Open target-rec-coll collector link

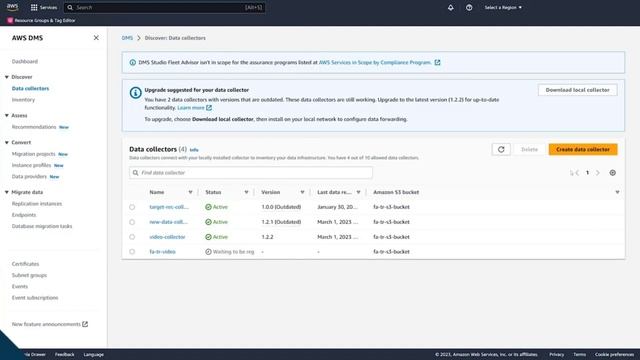[x=169, y=207]
